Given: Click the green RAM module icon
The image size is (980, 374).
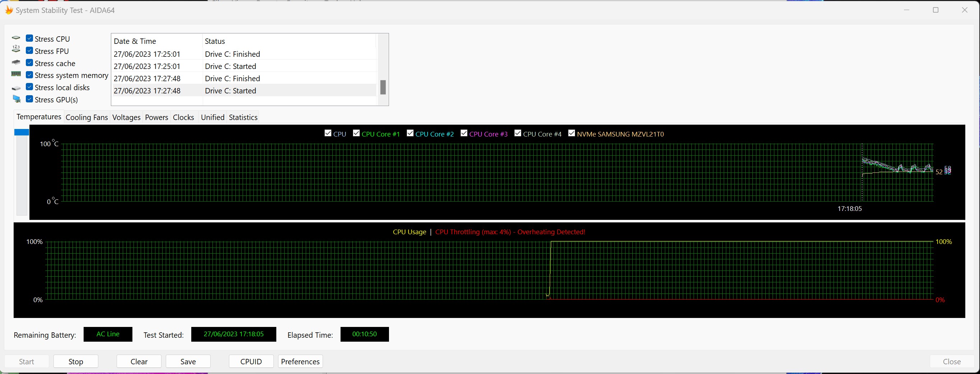Looking at the screenshot, I should click(16, 74).
